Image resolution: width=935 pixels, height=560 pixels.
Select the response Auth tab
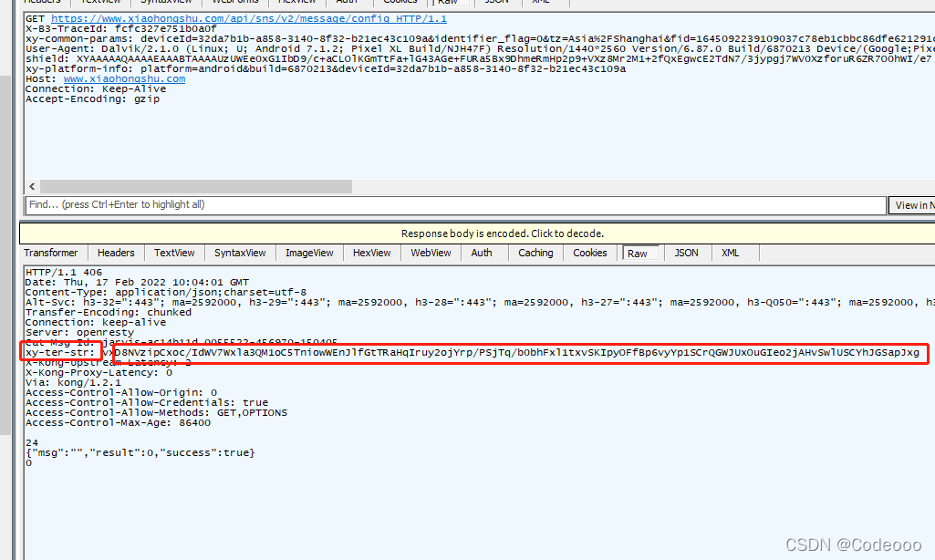tap(482, 253)
